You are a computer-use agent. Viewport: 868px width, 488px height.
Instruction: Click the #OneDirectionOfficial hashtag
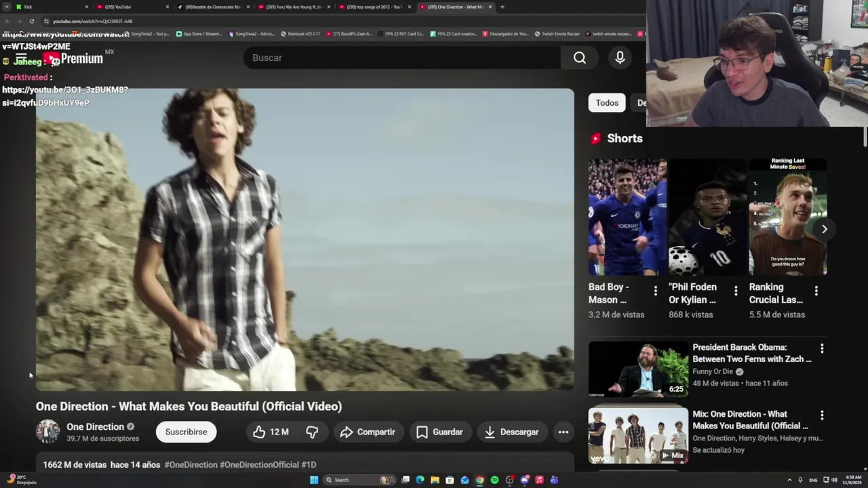[259, 465]
